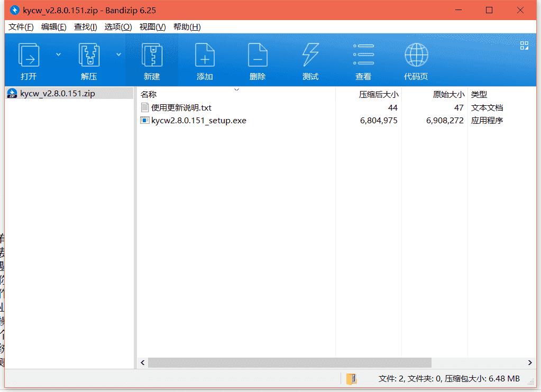Click the Extract (解压) toolbar icon
This screenshot has height=392, width=541.
(x=89, y=55)
